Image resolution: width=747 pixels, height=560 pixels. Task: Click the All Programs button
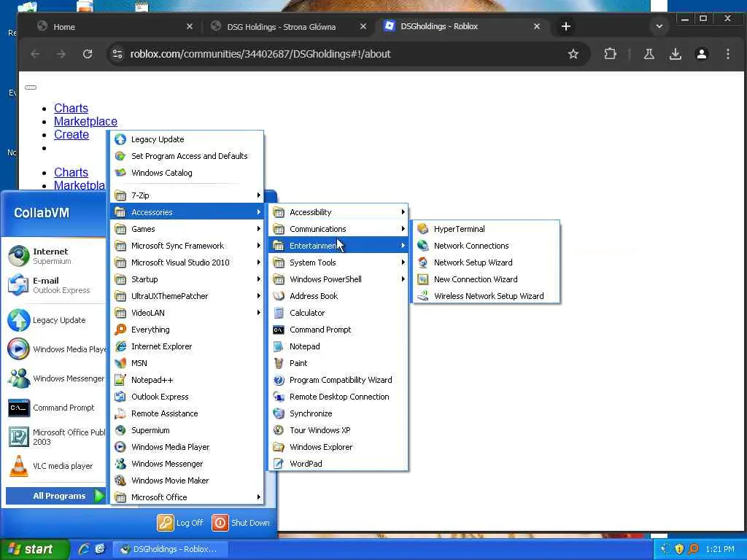(x=55, y=496)
